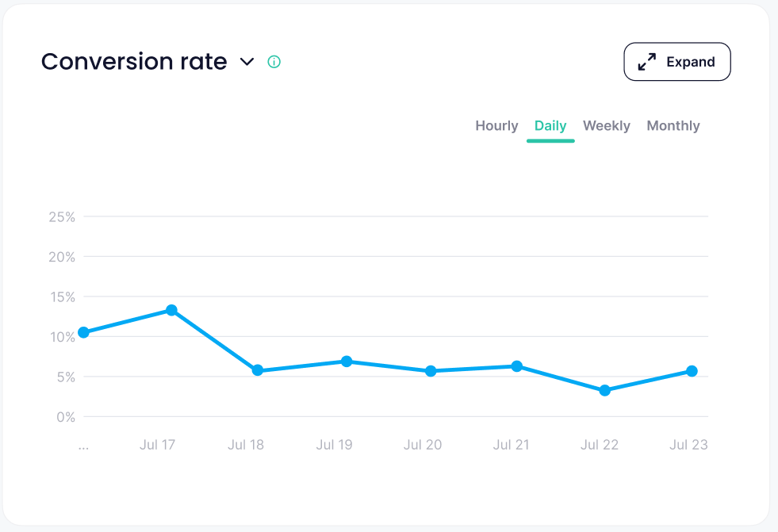Click the Jul 22 lowest data point
This screenshot has width=778, height=532.
pyautogui.click(x=605, y=390)
